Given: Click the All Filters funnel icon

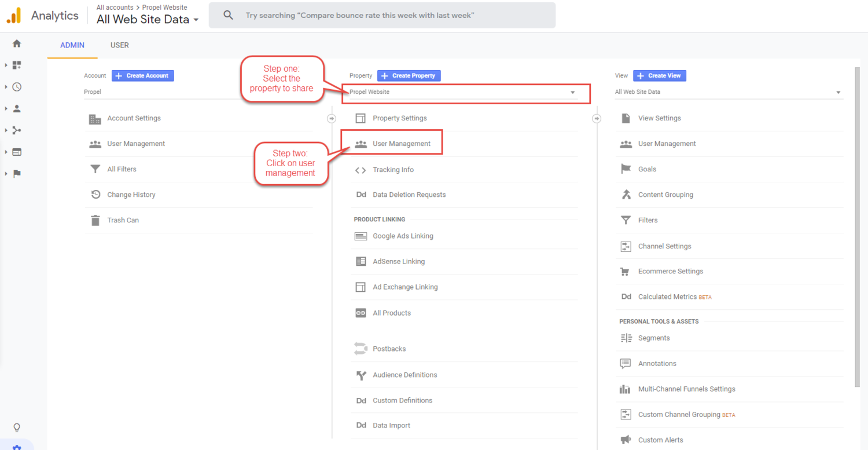Looking at the screenshot, I should point(95,169).
